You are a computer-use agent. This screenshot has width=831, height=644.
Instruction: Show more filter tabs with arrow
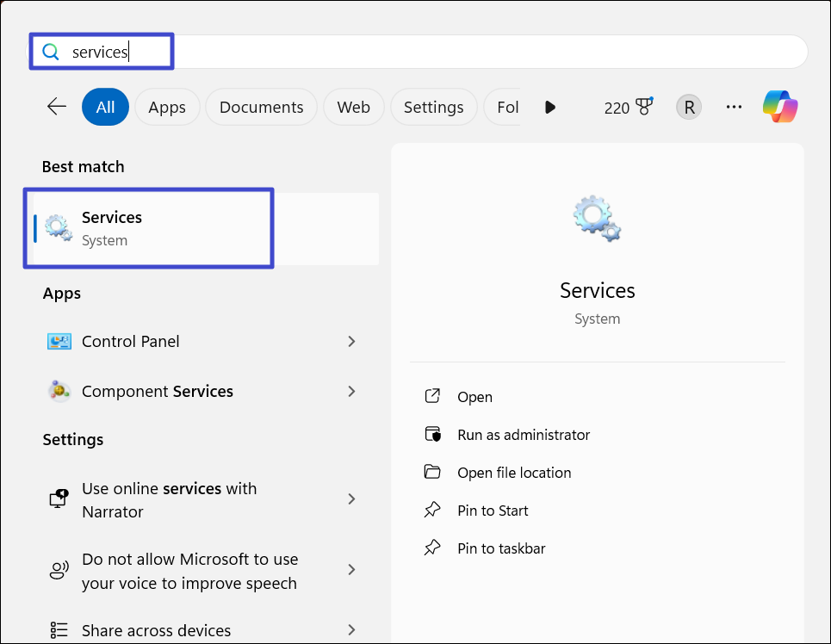pyautogui.click(x=550, y=107)
